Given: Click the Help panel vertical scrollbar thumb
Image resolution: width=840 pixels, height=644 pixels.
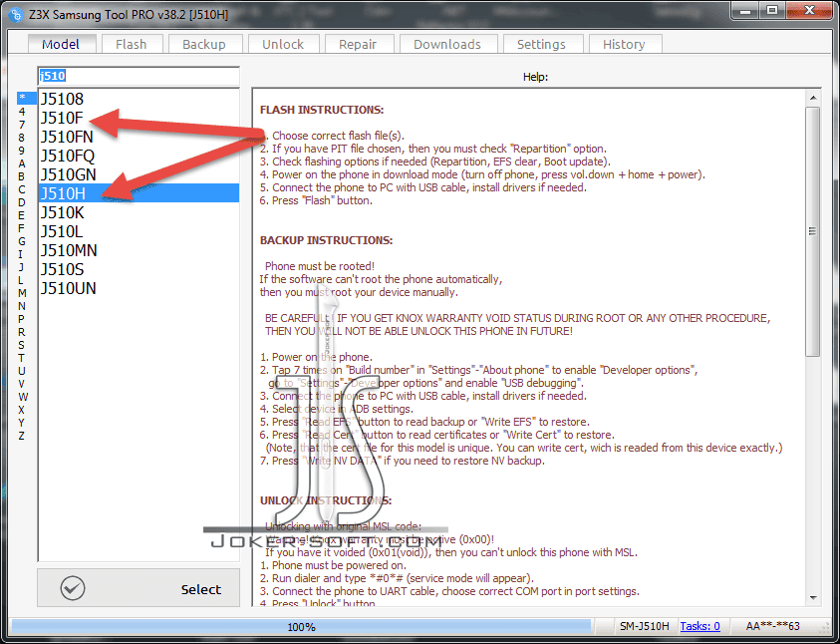Looking at the screenshot, I should 813,231.
